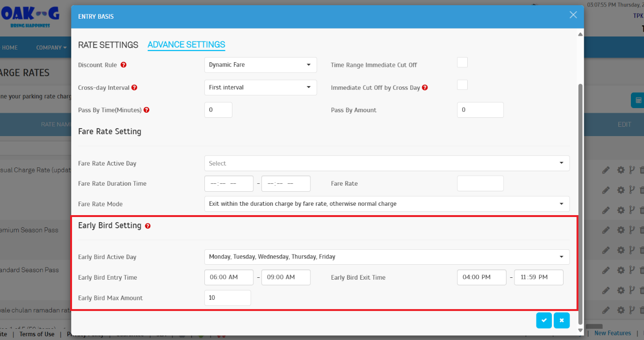Open the Fare Rate Active Day selector
The image size is (644, 340).
coord(387,163)
